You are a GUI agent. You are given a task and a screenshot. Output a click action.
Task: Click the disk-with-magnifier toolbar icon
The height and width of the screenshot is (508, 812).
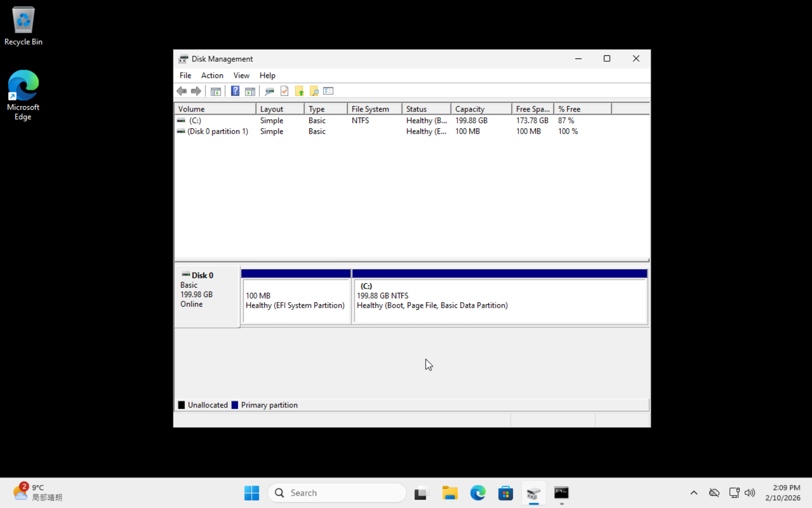[269, 91]
